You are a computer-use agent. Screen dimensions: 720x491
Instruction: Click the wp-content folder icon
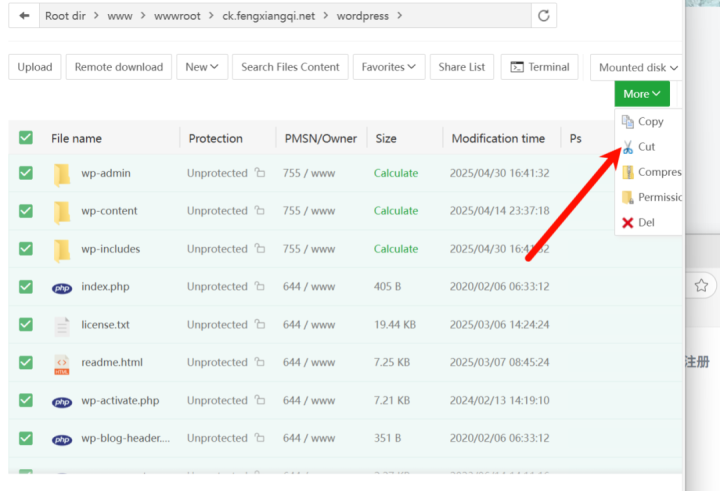62,212
